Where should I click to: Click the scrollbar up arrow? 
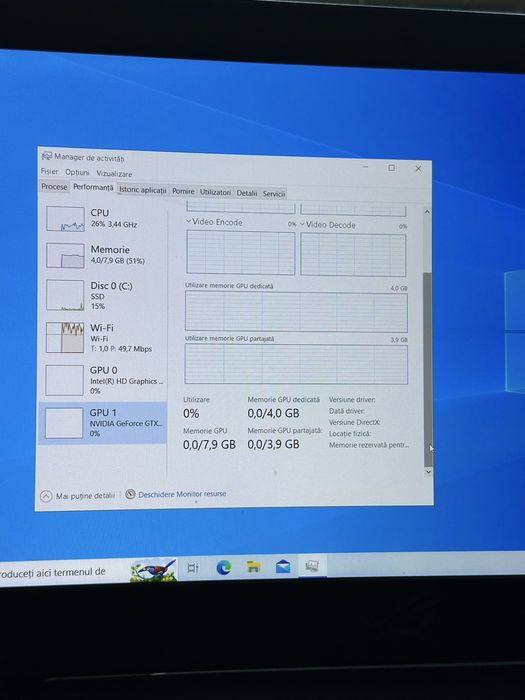click(x=427, y=212)
